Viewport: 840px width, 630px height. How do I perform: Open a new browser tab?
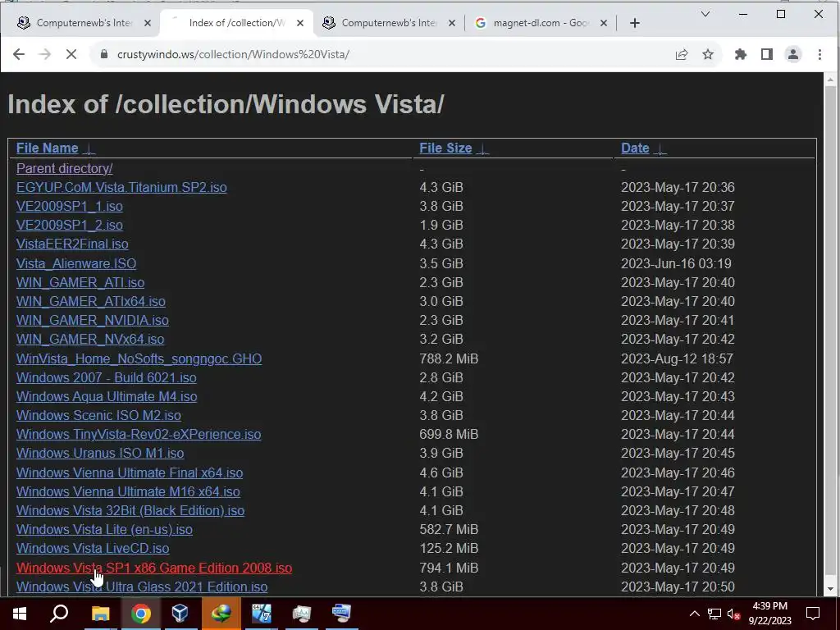point(635,23)
